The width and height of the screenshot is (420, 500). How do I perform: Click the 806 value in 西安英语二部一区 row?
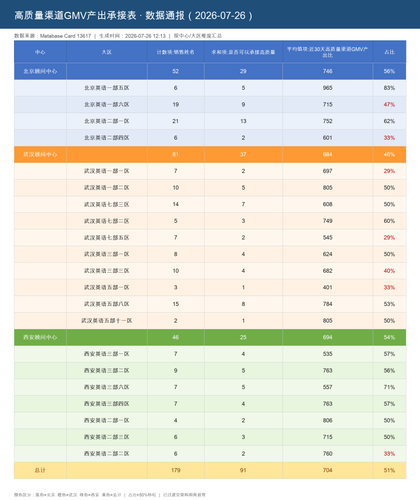pyautogui.click(x=327, y=420)
